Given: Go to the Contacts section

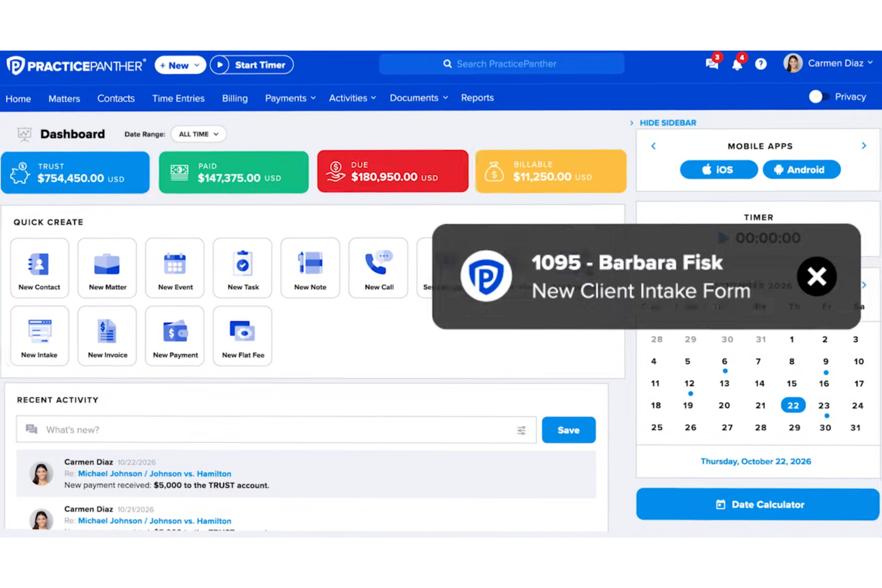Looking at the screenshot, I should point(116,98).
